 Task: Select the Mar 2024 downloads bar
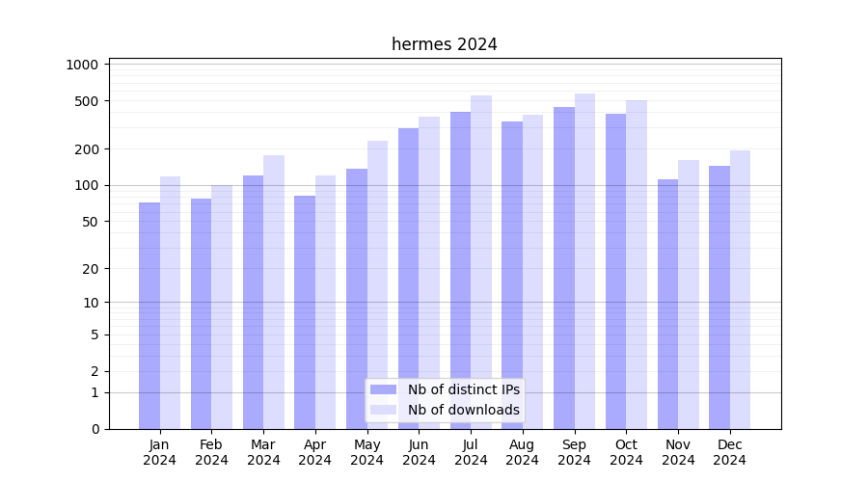click(274, 292)
